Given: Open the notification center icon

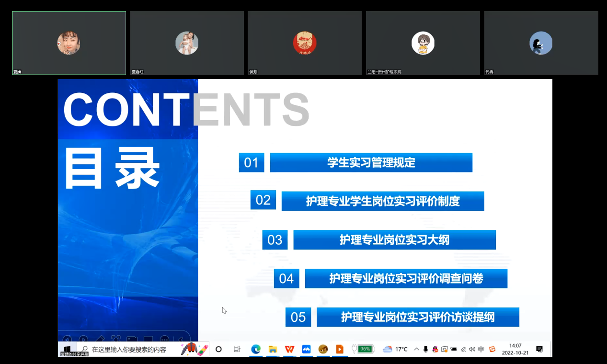Looking at the screenshot, I should pos(539,349).
